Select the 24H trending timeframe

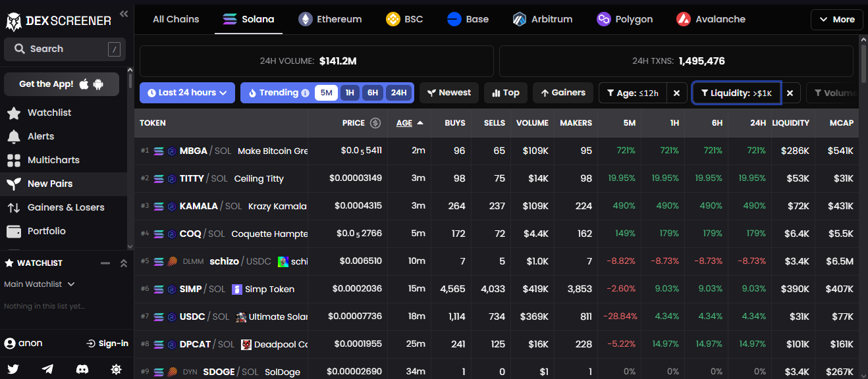(398, 93)
